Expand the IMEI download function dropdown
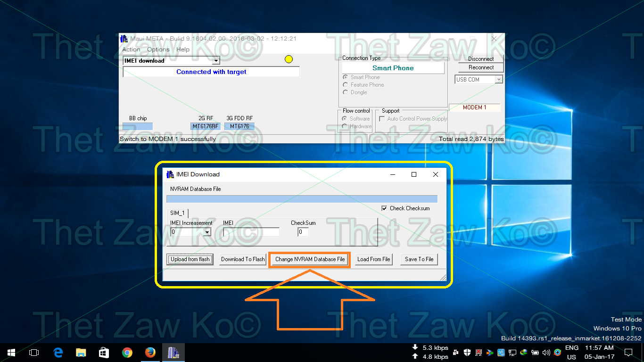644x362 pixels. tap(216, 61)
